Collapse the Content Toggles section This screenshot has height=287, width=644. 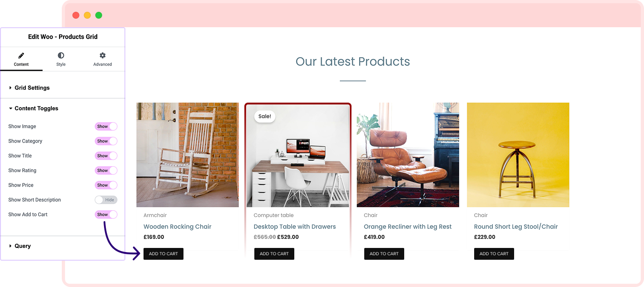click(x=63, y=109)
